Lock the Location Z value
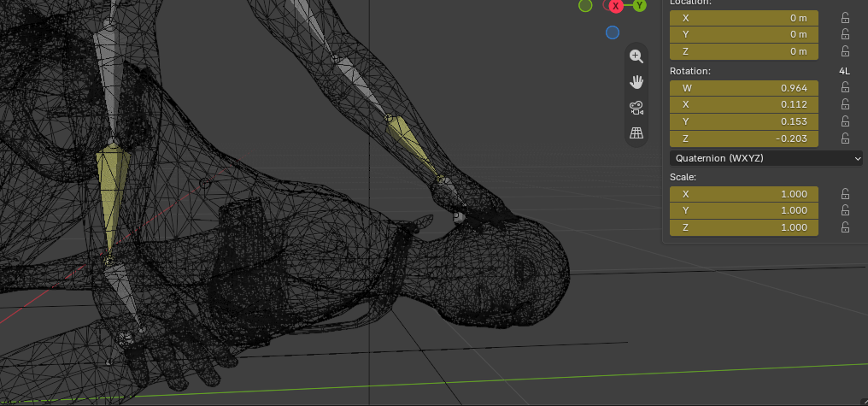This screenshot has height=406, width=868. click(845, 51)
